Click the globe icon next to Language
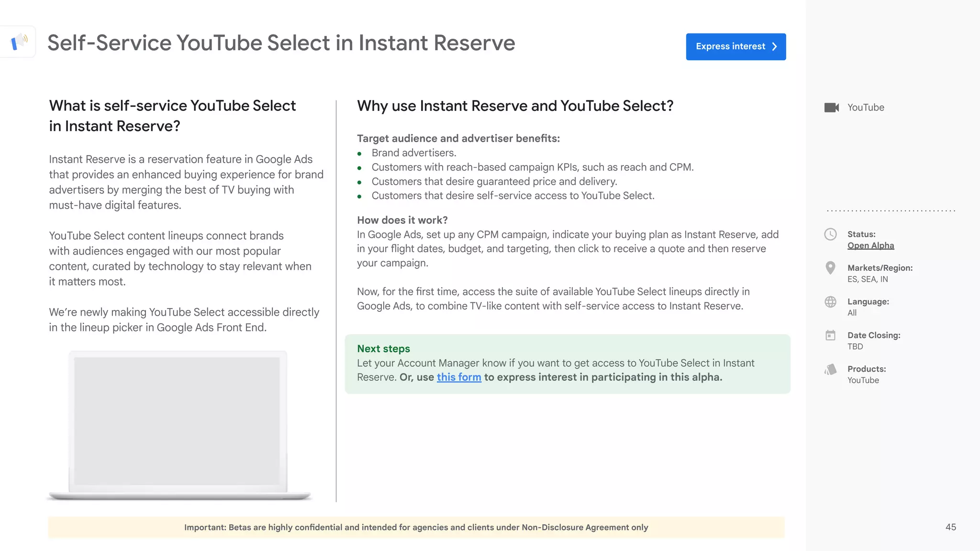Viewport: 980px width, 551px height. coord(830,302)
